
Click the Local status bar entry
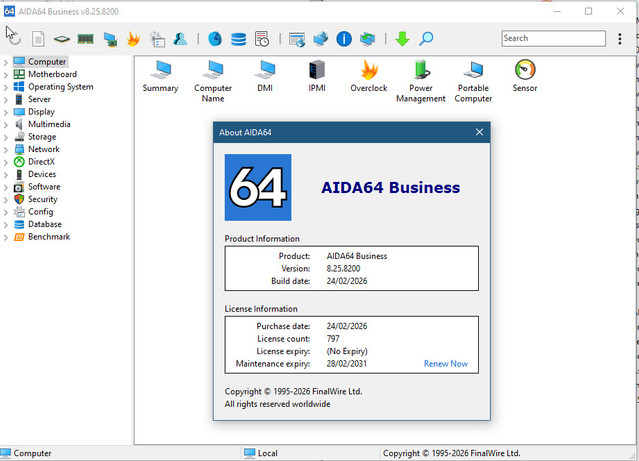[x=261, y=453]
